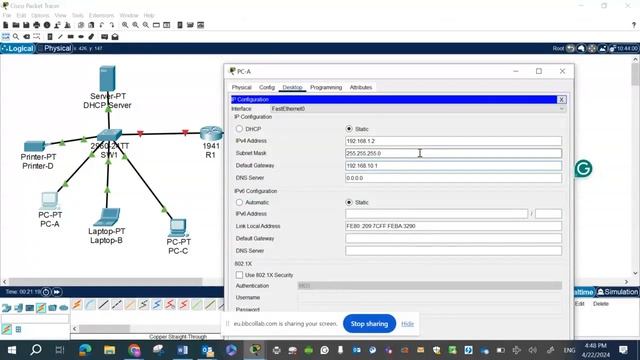Enable Use 802.1X Security checkbox
Screen dimensions: 640x360
pyautogui.click(x=239, y=275)
